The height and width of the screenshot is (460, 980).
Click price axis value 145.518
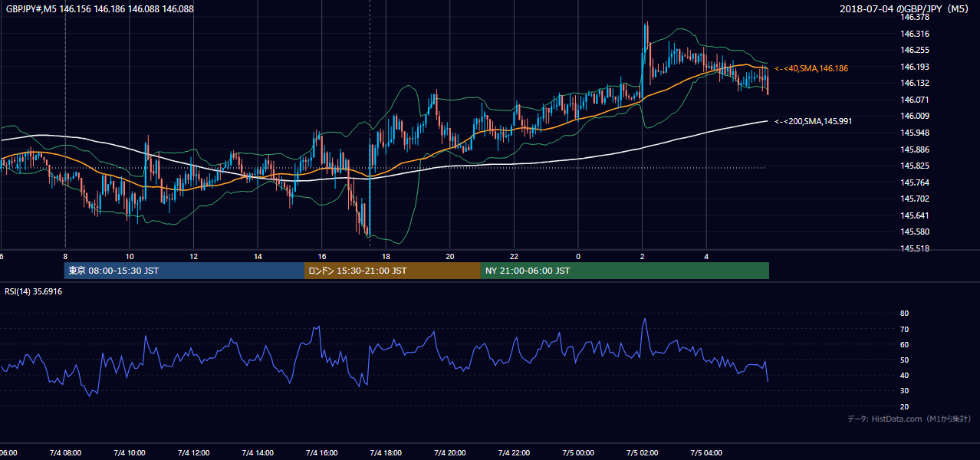915,248
